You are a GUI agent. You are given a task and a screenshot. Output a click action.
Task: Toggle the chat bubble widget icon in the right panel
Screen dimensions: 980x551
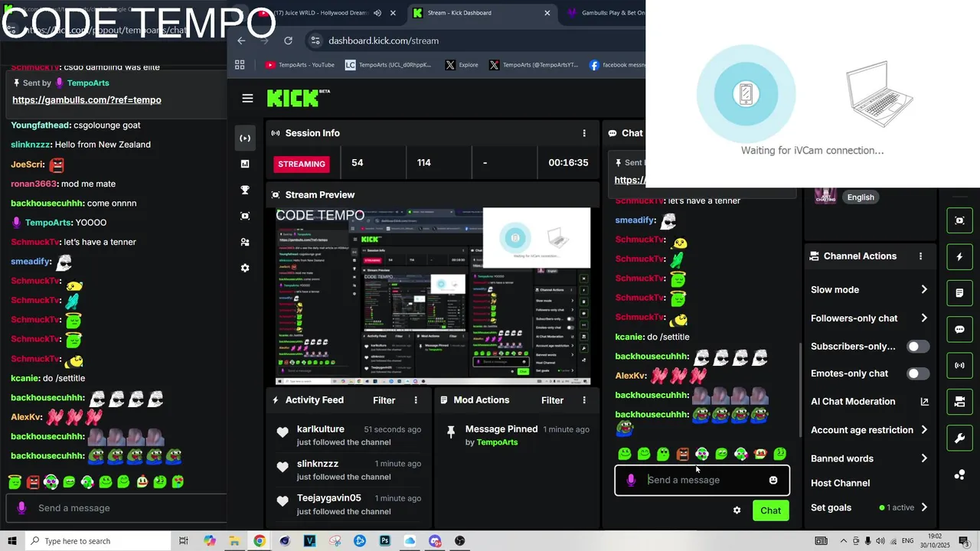pos(959,329)
